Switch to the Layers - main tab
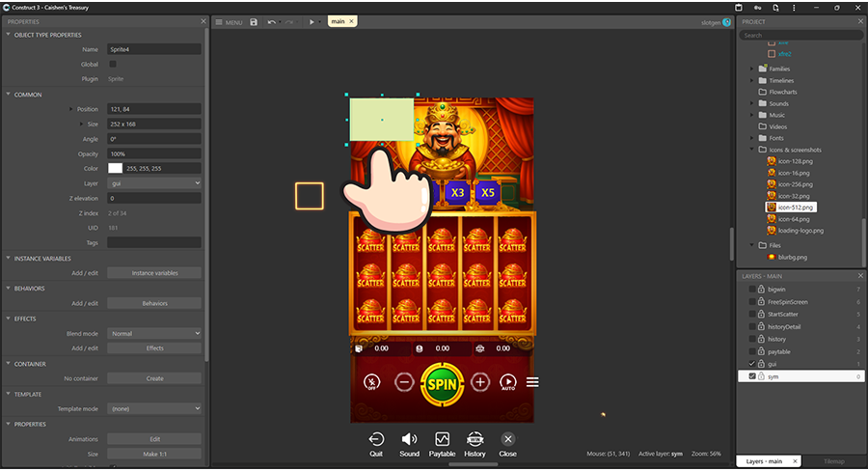868x471 pixels. click(769, 461)
